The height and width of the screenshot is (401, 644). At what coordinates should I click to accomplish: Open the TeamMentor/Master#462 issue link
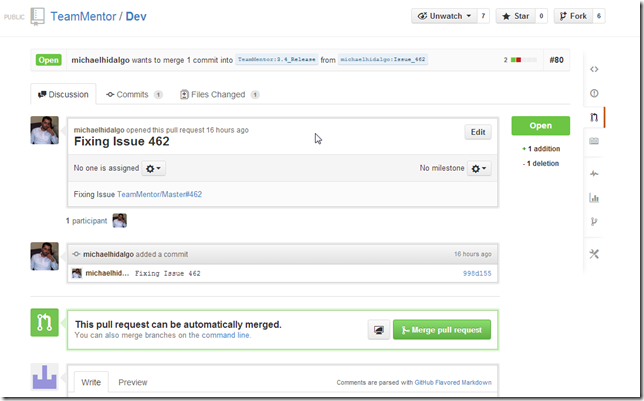(x=159, y=194)
